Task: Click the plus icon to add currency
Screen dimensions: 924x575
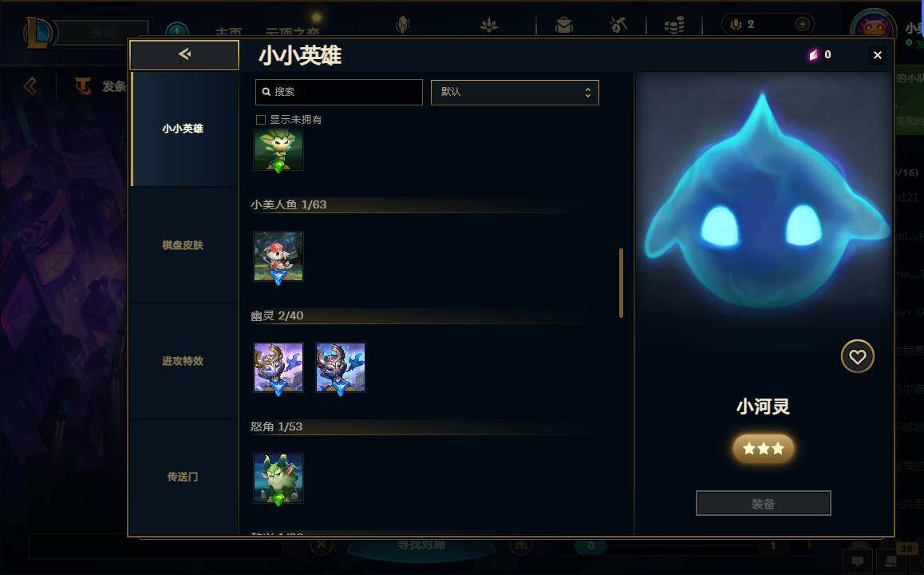Action: [802, 24]
